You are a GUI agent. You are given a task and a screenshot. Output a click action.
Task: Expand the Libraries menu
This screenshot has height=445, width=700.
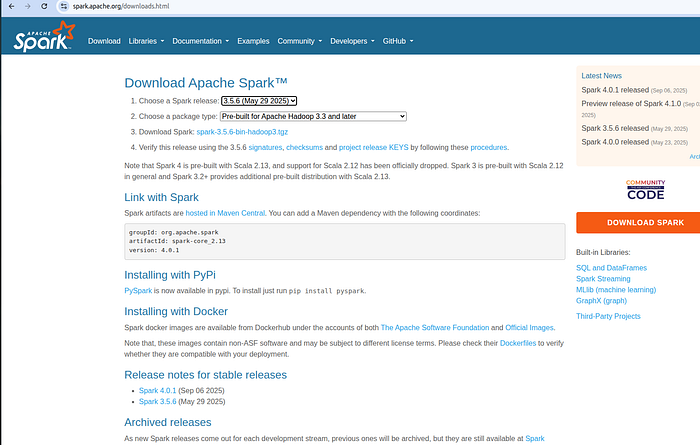(146, 41)
